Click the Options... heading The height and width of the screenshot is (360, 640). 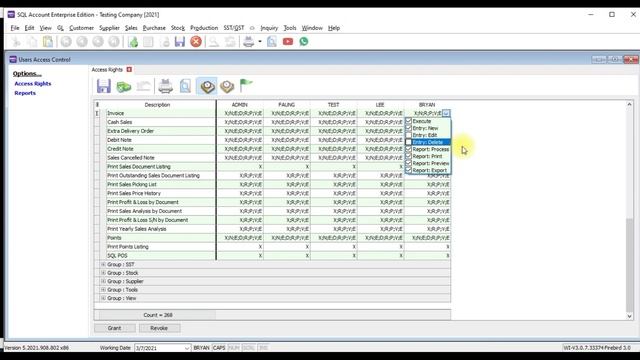tap(27, 73)
